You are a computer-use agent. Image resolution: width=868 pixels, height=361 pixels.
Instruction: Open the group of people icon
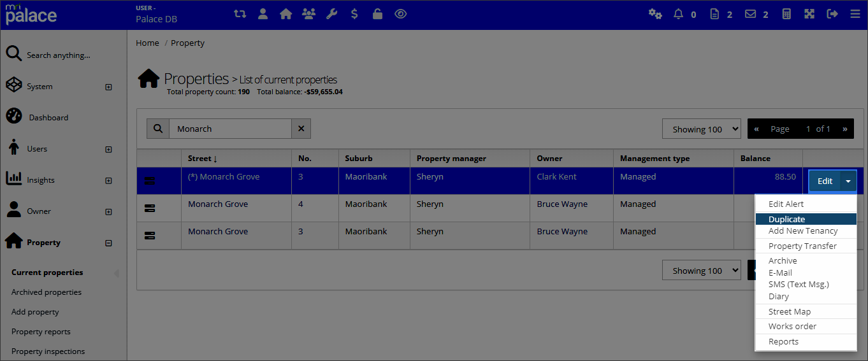coord(308,13)
